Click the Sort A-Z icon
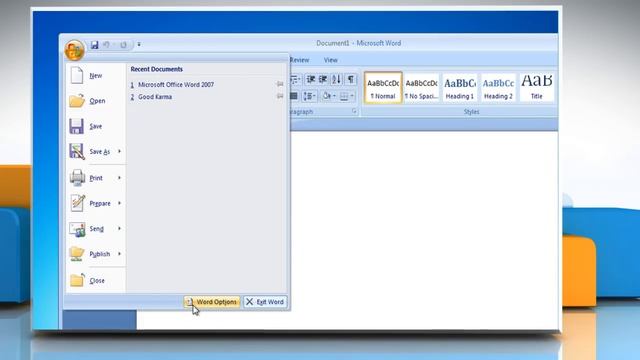This screenshot has height=360, width=640. (x=336, y=79)
